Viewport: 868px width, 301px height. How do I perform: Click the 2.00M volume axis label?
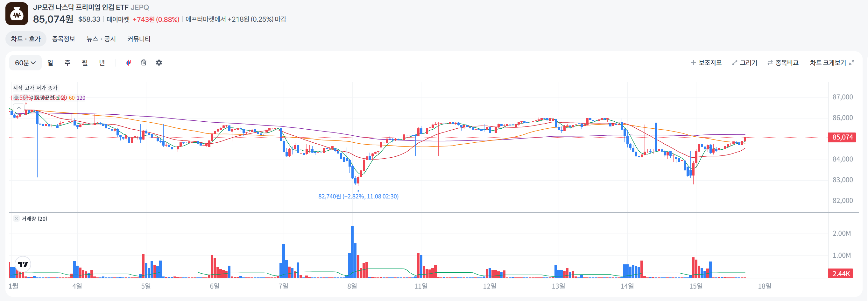[x=841, y=233]
